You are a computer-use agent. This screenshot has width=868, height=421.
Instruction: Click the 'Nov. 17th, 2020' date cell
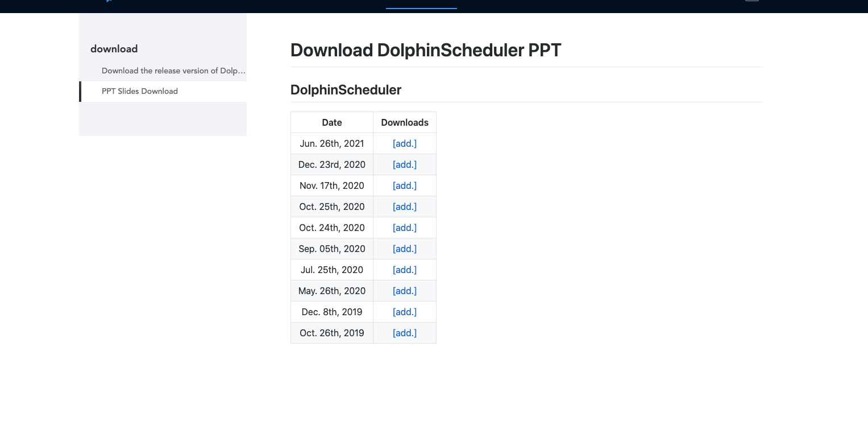tap(332, 185)
